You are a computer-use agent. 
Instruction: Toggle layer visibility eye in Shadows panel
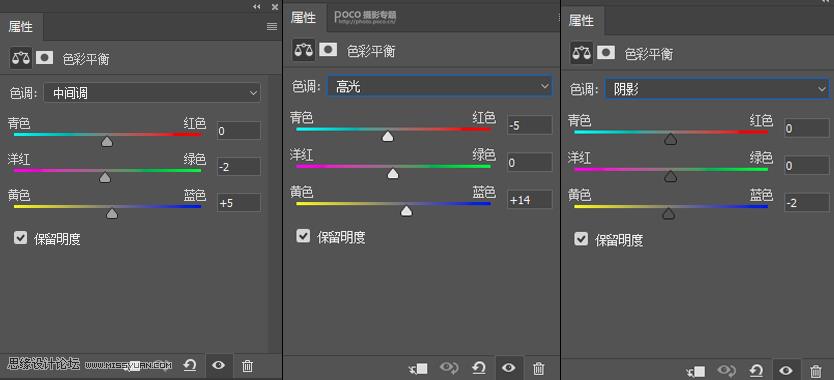[x=786, y=370]
